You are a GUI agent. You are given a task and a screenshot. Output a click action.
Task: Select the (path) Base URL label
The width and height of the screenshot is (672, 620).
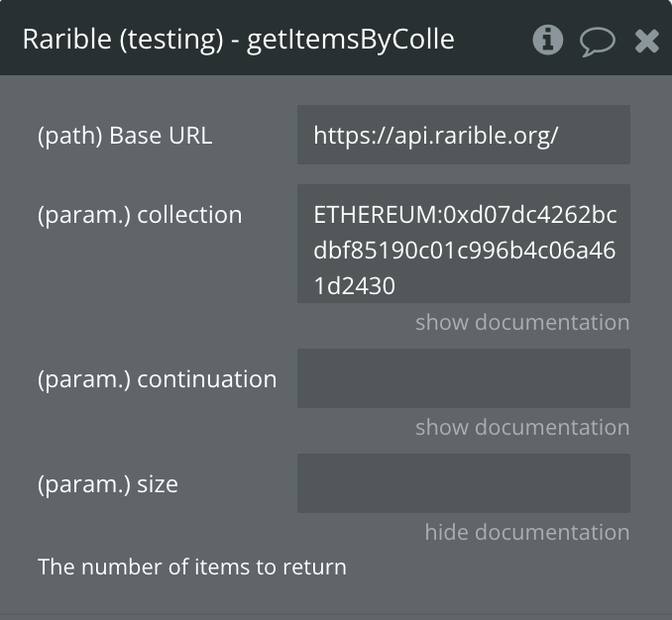click(x=125, y=136)
